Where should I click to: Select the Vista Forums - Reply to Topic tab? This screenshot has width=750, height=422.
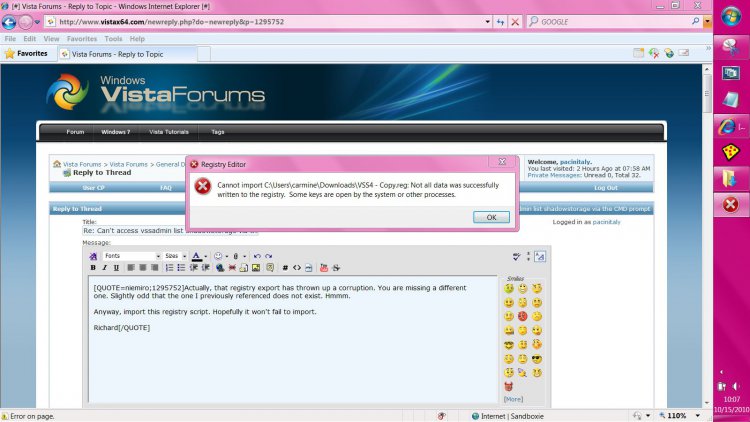pos(127,54)
